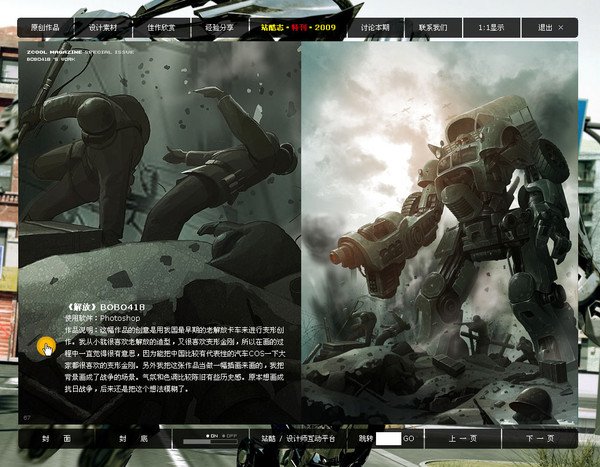Switch to 1:1显示 view
Screen dimensions: 600x467
[x=491, y=28]
